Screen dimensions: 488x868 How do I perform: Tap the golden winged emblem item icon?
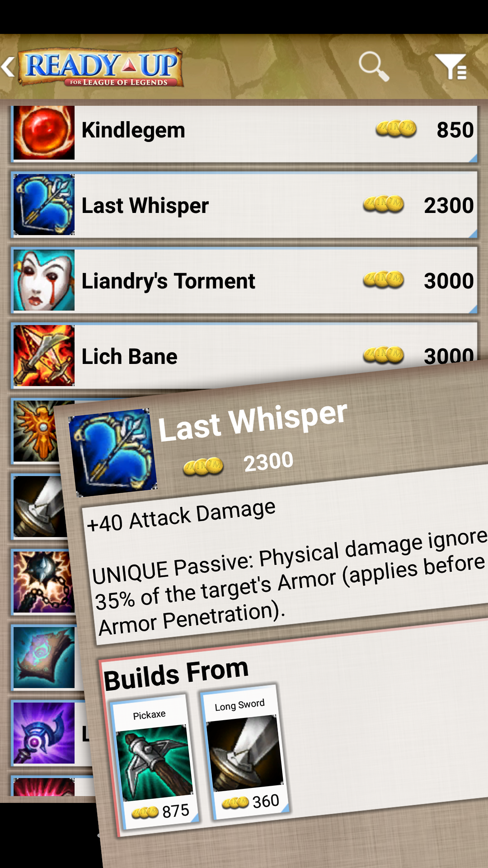click(x=36, y=431)
